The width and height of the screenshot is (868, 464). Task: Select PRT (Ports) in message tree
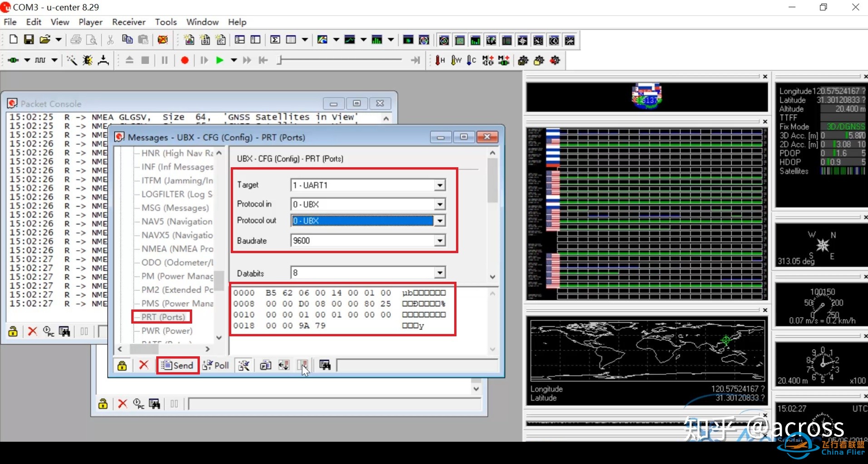click(163, 317)
